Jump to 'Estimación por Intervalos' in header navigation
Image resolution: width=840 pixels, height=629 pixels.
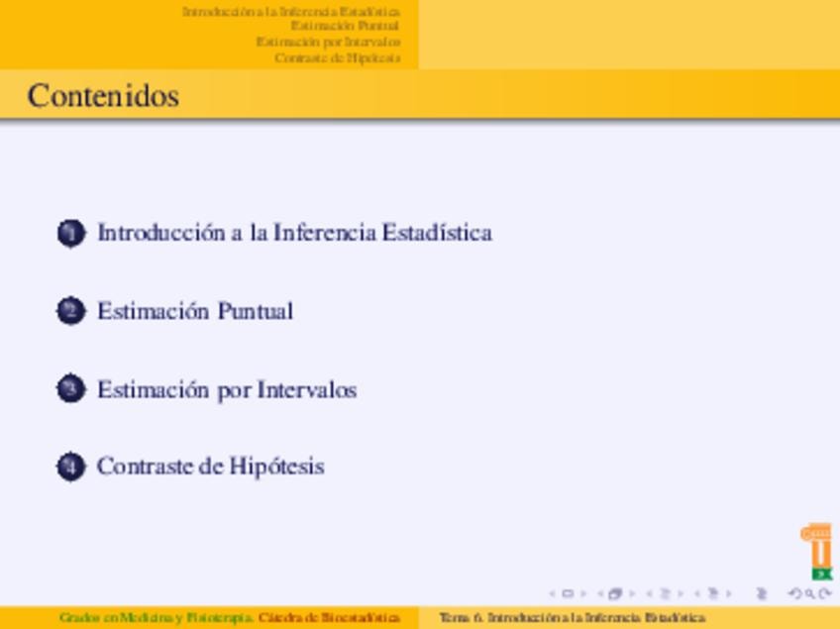329,42
